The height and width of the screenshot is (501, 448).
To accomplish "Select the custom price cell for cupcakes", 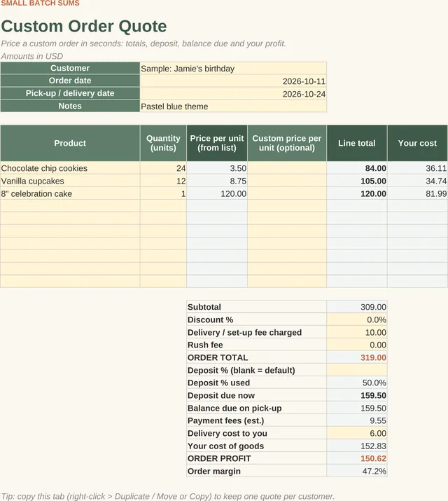I will pyautogui.click(x=287, y=181).
